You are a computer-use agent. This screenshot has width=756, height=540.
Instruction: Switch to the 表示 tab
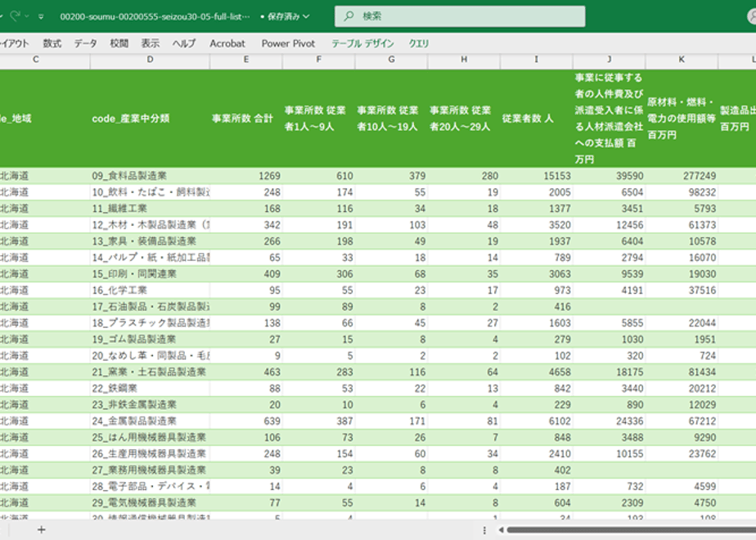pyautogui.click(x=150, y=43)
